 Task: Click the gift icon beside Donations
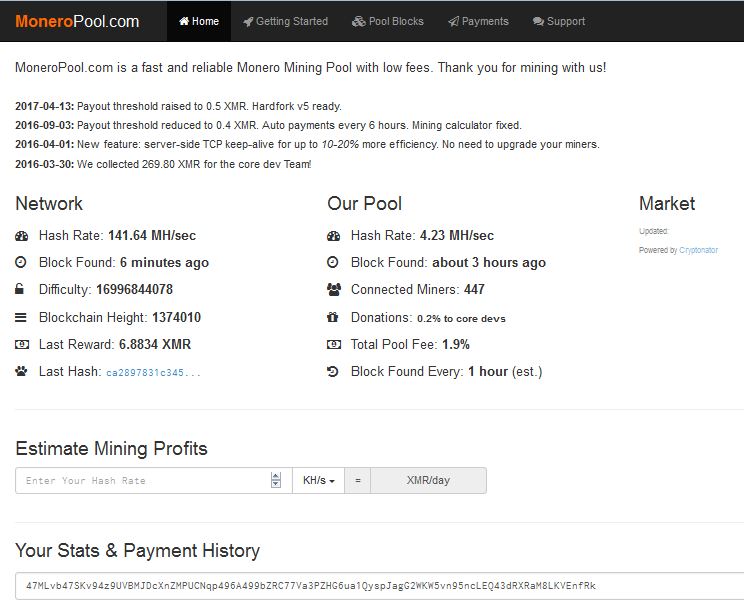pos(333,317)
